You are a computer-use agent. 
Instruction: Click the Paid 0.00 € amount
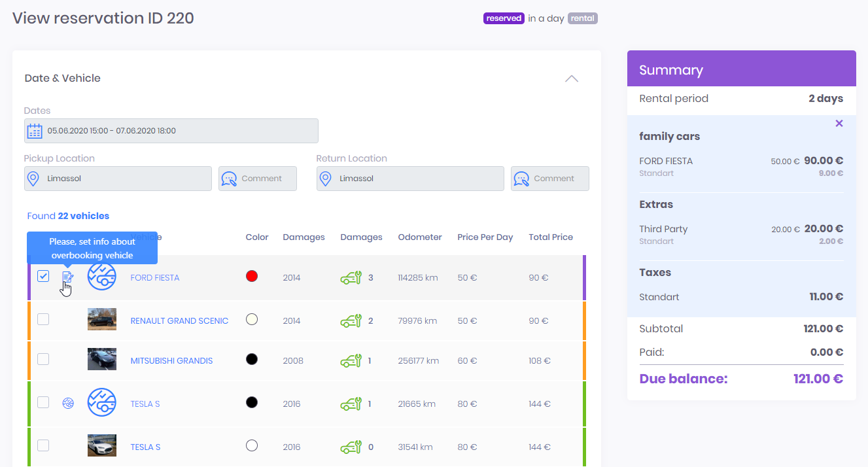[827, 353]
